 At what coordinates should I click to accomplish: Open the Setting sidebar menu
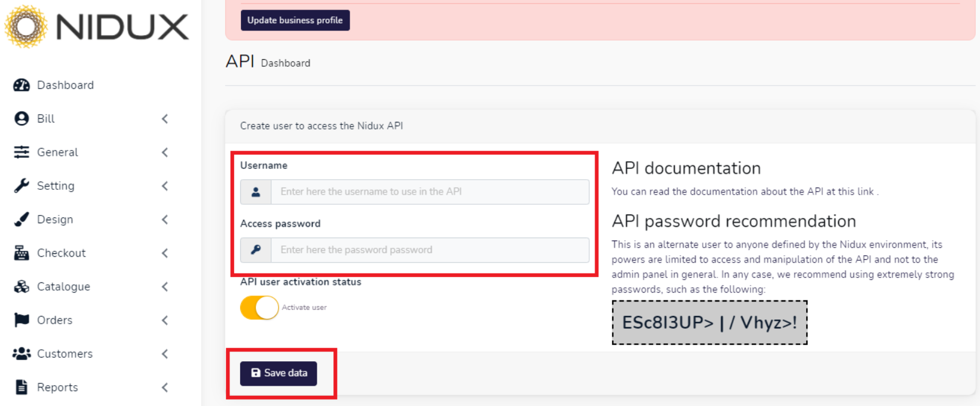click(x=56, y=186)
